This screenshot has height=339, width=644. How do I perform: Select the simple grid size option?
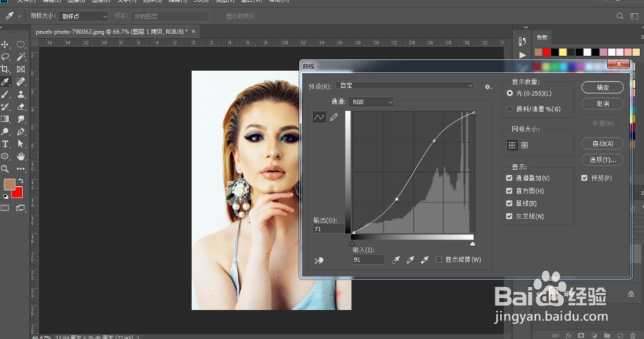click(x=512, y=145)
